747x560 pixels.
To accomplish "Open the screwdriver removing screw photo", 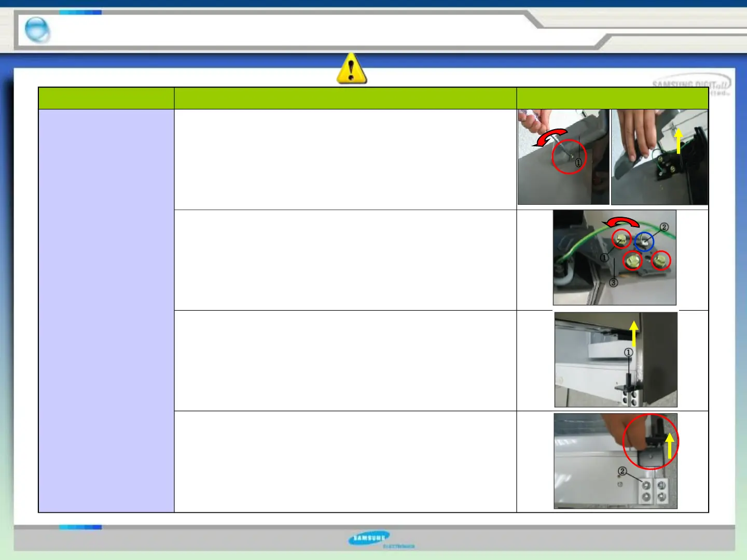I will pyautogui.click(x=563, y=157).
